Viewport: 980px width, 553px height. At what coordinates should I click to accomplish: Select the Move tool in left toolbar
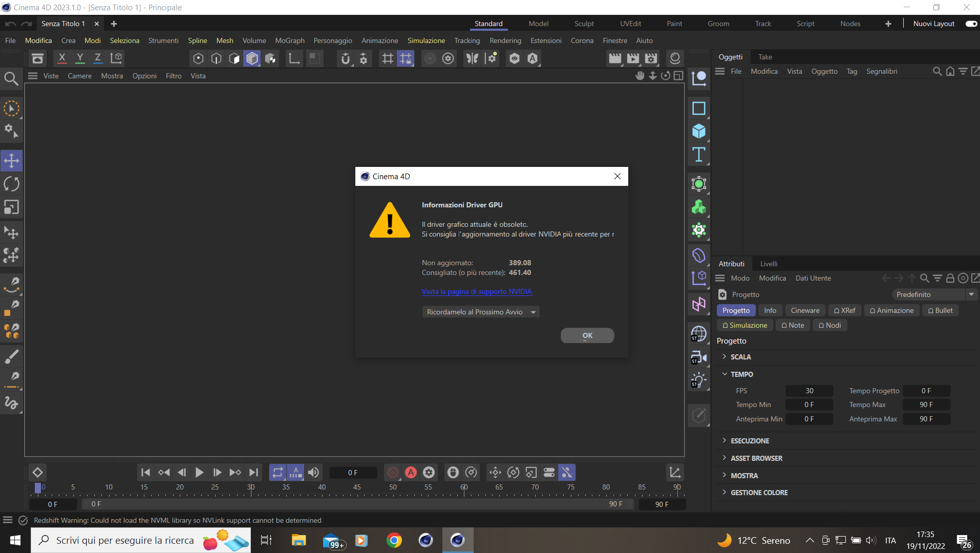click(11, 161)
